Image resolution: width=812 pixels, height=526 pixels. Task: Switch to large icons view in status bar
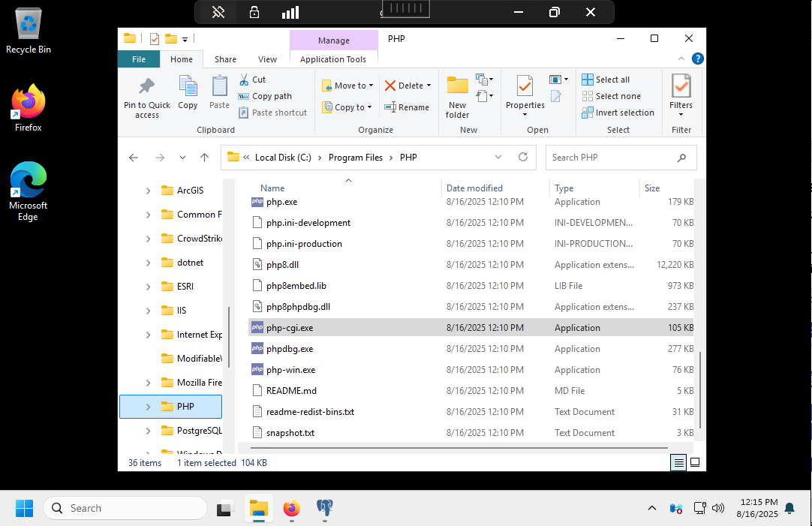[695, 463]
